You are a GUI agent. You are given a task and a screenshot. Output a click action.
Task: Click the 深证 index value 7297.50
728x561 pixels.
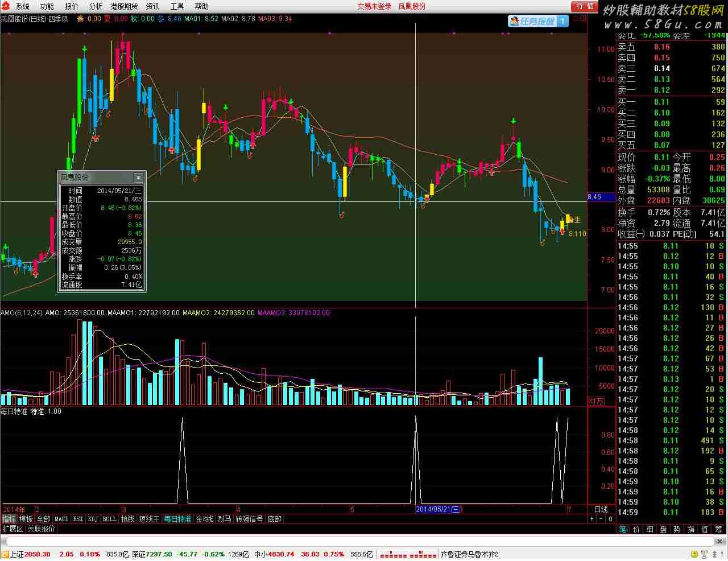tap(159, 554)
